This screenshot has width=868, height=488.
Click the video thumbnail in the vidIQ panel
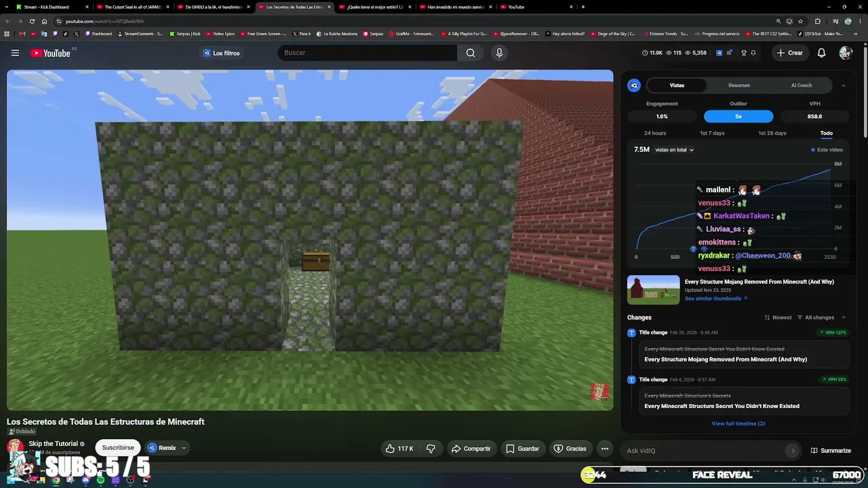click(653, 290)
